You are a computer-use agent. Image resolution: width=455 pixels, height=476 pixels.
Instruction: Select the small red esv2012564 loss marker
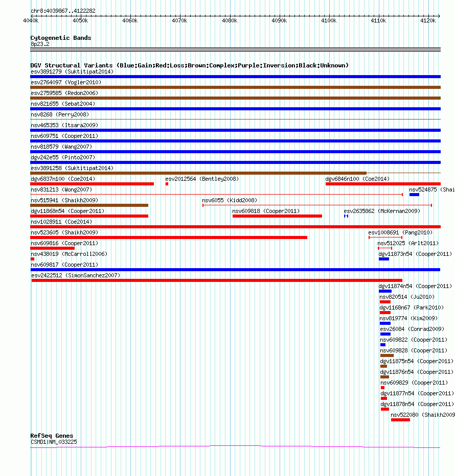pos(167,184)
